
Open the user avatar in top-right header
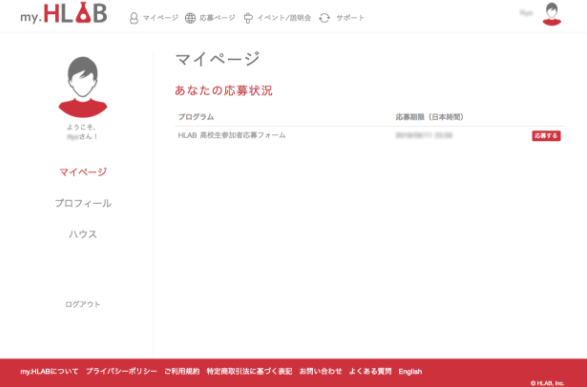pyautogui.click(x=552, y=14)
